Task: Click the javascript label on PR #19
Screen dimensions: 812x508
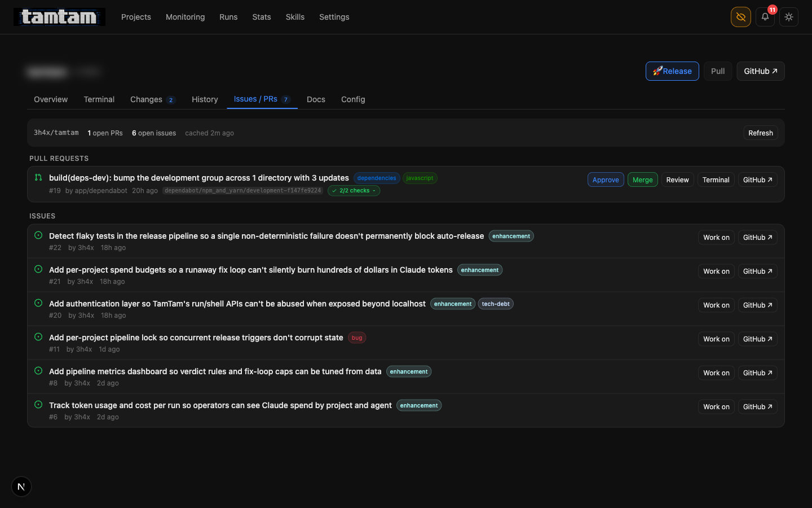Action: (x=420, y=178)
